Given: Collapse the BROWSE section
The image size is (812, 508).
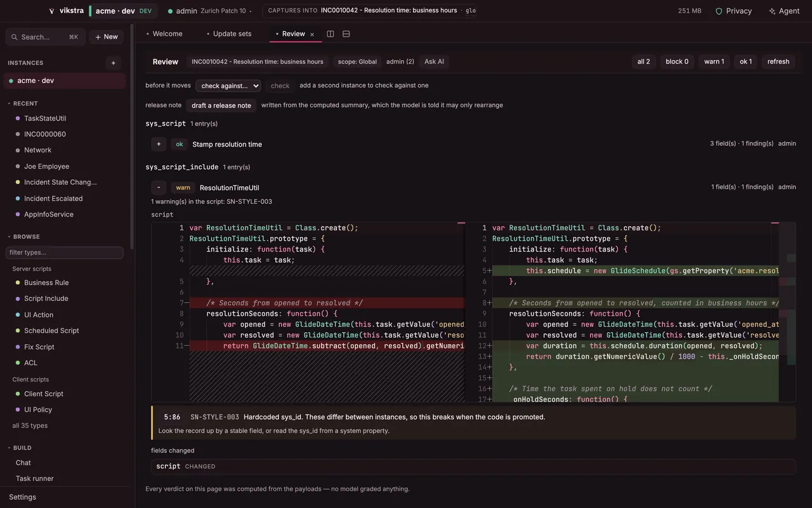Looking at the screenshot, I should 23,237.
